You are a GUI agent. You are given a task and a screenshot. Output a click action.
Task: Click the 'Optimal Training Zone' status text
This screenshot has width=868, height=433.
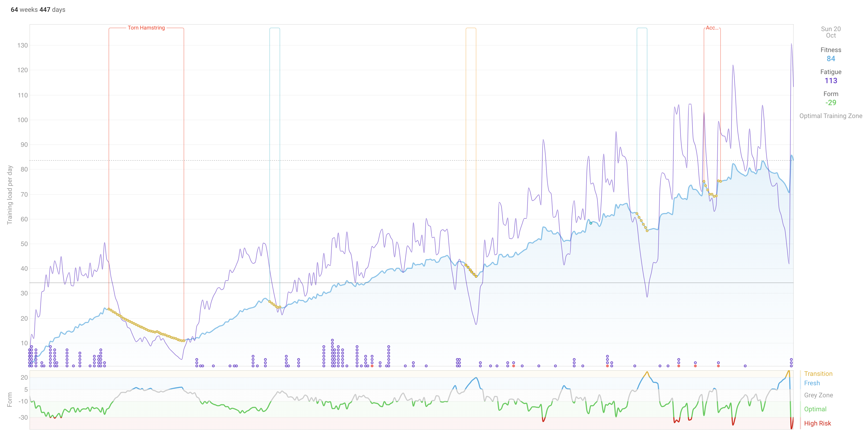tap(830, 116)
